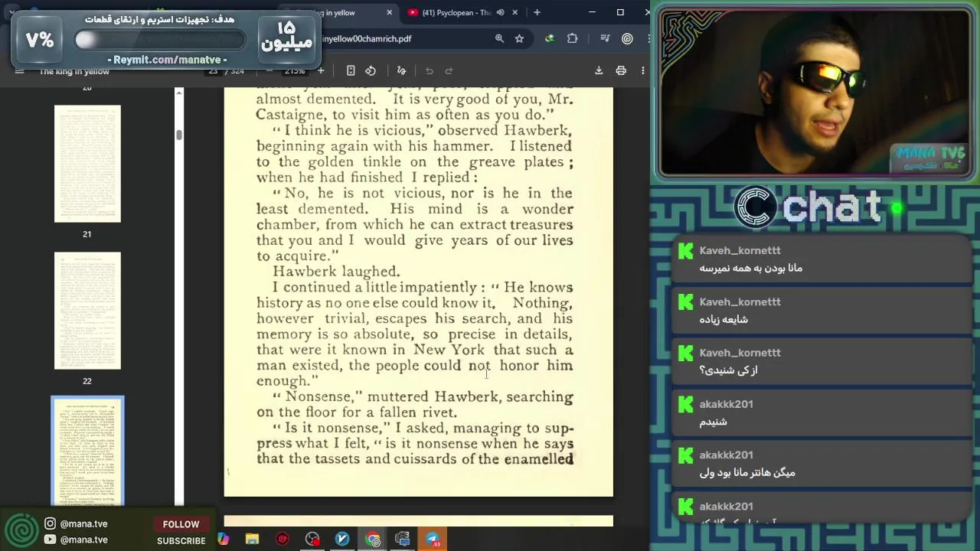Click the PDF URL in the address bar
980x551 pixels.
(x=366, y=38)
